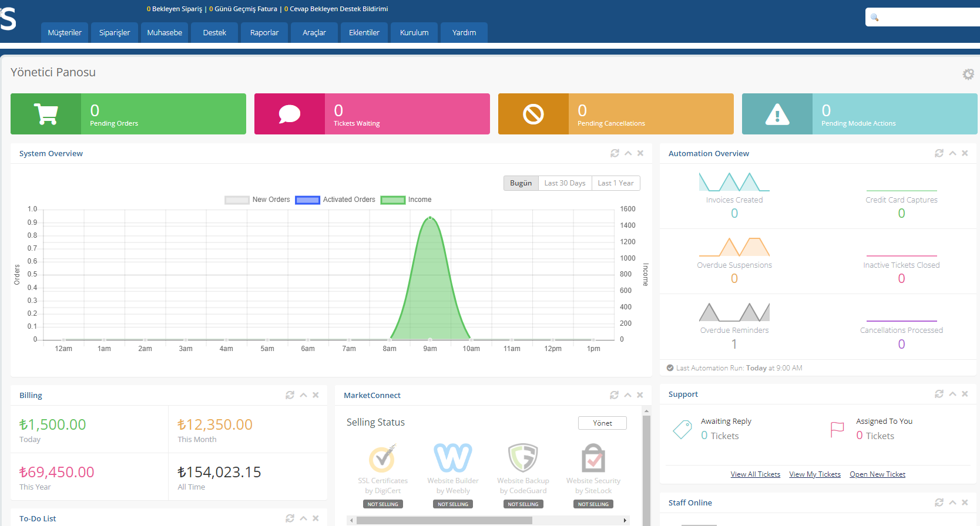Refresh the System Overview widget
Image resolution: width=980 pixels, height=526 pixels.
pos(615,153)
